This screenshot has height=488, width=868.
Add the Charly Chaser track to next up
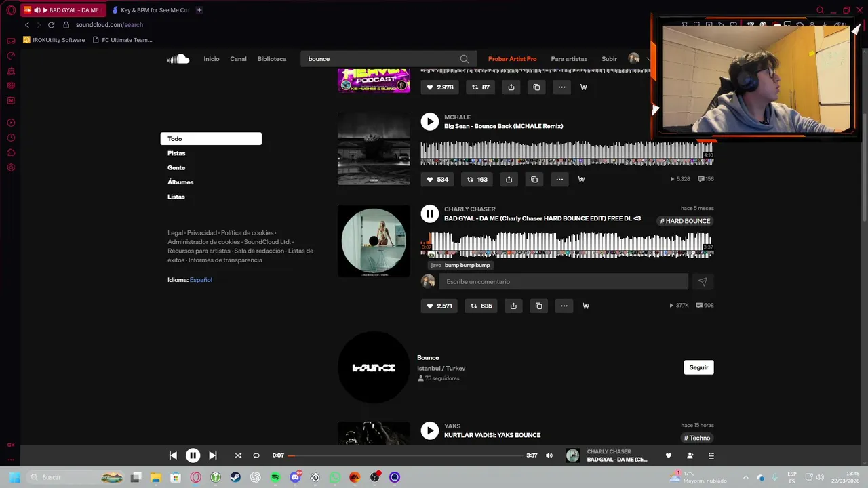click(586, 306)
